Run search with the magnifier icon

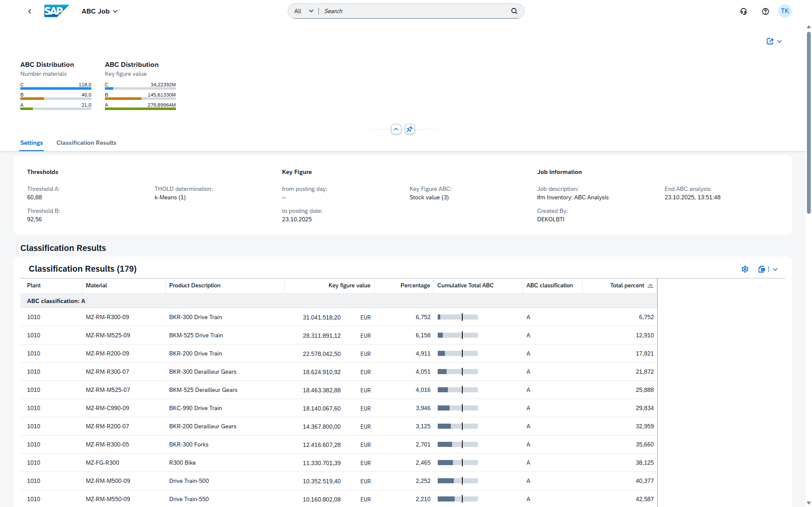pyautogui.click(x=514, y=11)
